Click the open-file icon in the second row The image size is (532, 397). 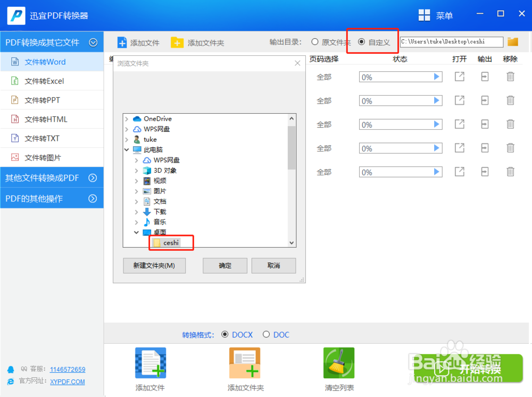(x=460, y=100)
